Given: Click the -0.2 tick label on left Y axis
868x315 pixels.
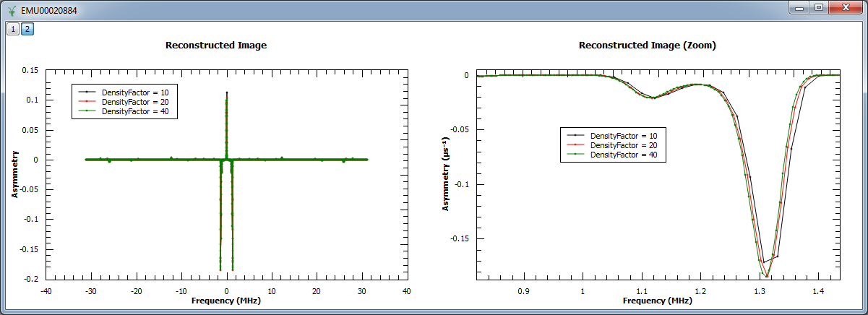Looking at the screenshot, I should pyautogui.click(x=31, y=279).
